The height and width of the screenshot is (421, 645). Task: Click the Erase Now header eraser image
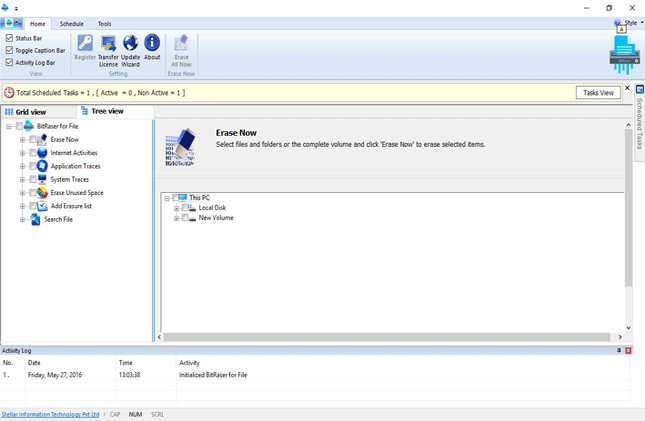[180, 147]
